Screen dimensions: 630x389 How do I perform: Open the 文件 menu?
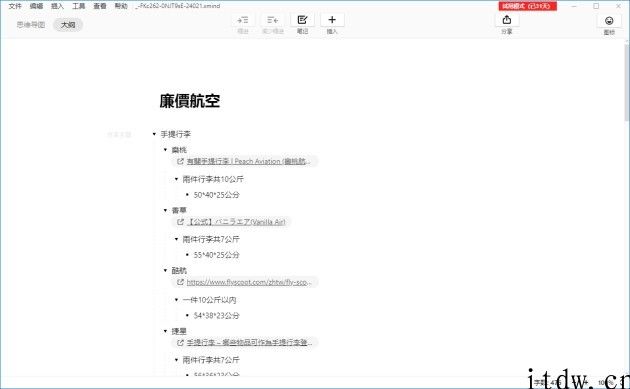(x=15, y=6)
